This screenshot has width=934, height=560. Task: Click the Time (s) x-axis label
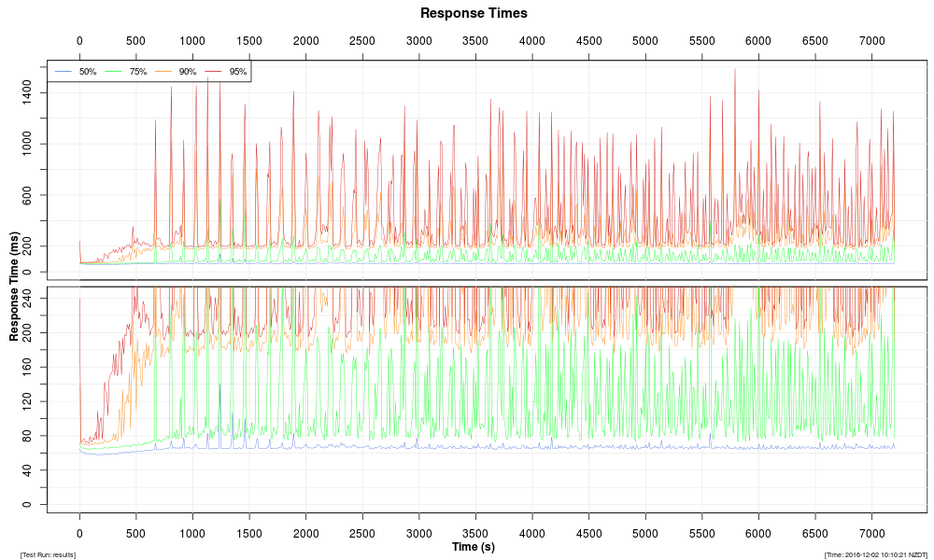[x=474, y=547]
